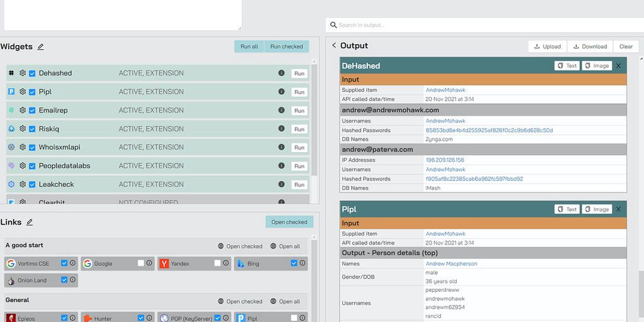Open settings gear for Riskiq widget
Image resolution: width=644 pixels, height=322 pixels.
tap(23, 129)
